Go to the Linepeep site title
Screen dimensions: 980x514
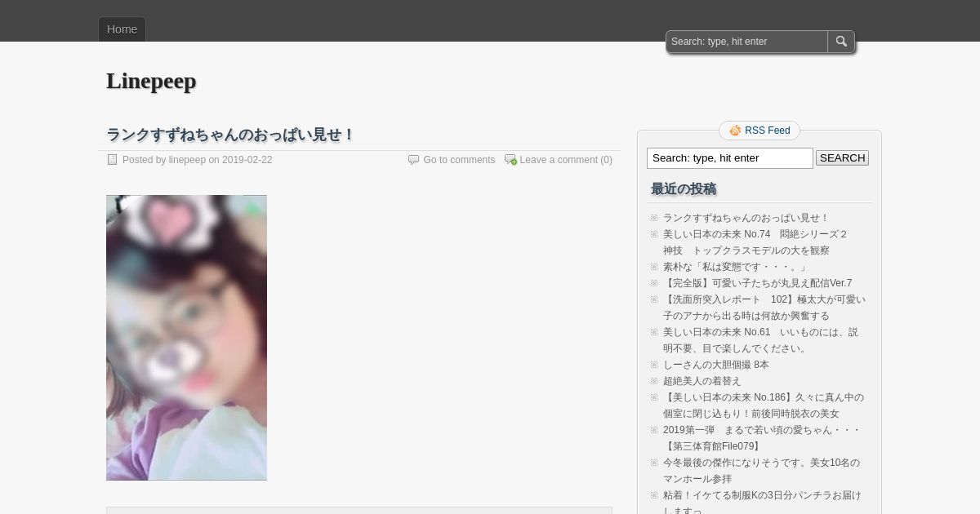tap(151, 81)
